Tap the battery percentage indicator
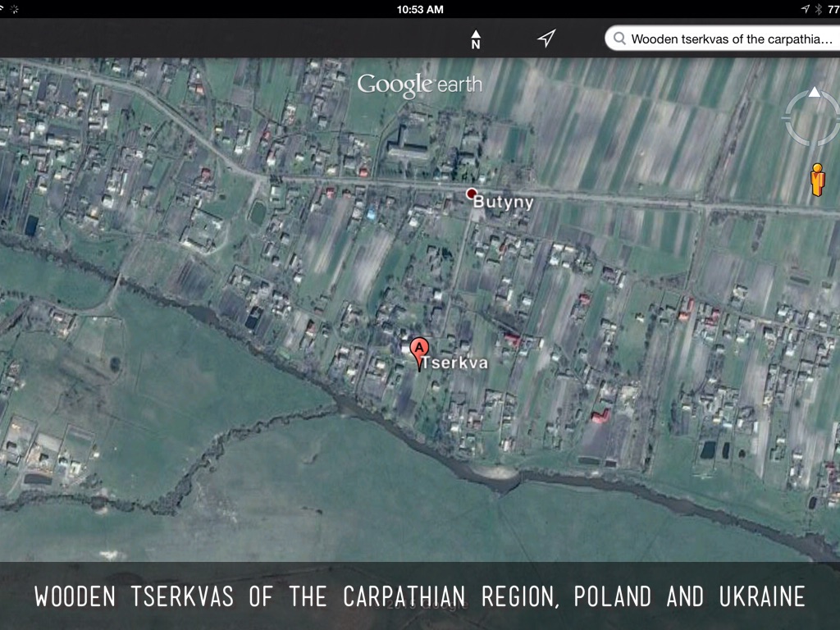This screenshot has height=630, width=840. [x=833, y=9]
